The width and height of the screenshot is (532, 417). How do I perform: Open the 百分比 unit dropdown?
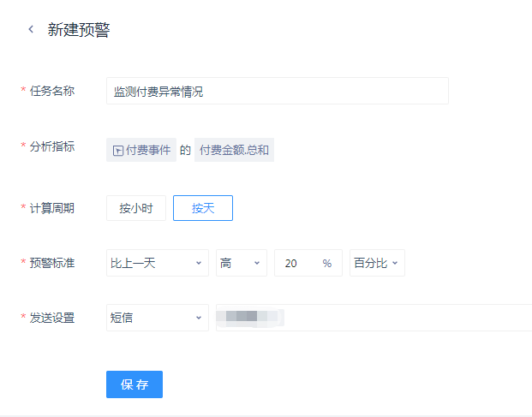tap(377, 264)
